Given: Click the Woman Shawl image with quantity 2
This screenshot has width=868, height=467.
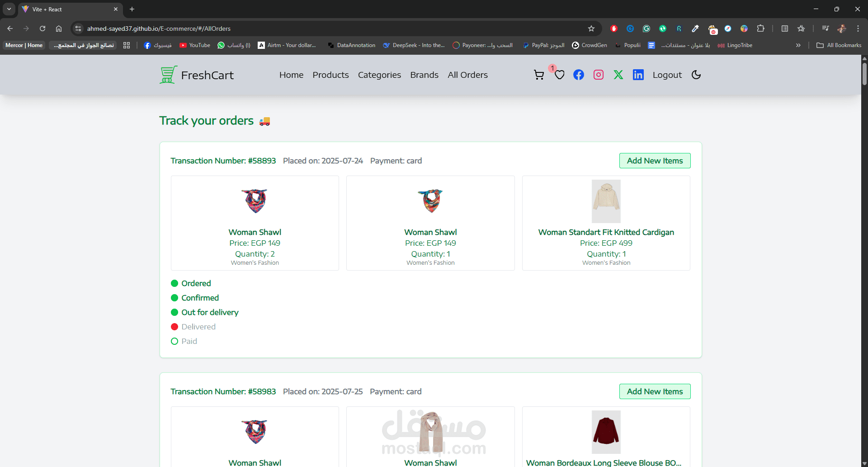Looking at the screenshot, I should point(255,201).
